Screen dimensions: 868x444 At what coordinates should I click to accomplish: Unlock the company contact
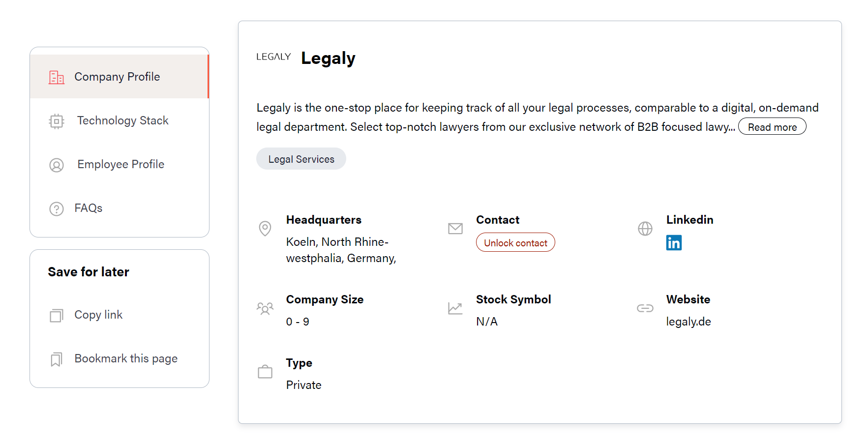pyautogui.click(x=515, y=242)
